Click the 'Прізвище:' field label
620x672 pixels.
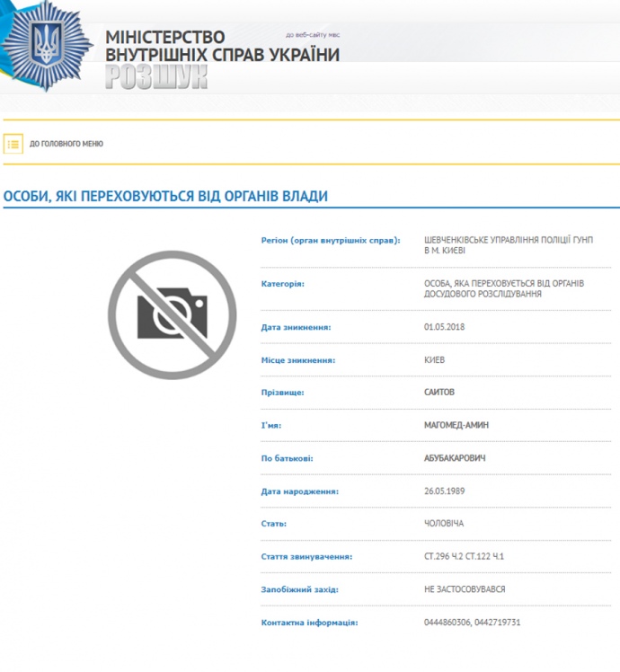coord(283,393)
